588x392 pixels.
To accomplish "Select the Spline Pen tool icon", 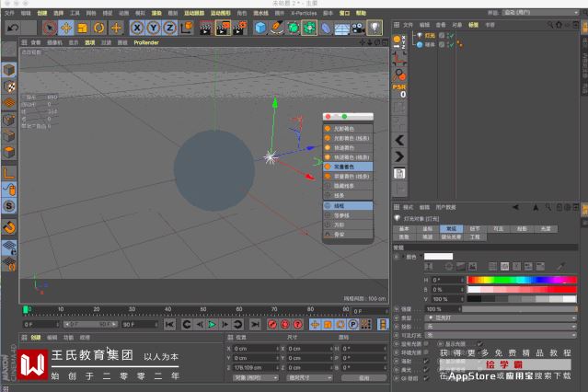I will tap(277, 29).
